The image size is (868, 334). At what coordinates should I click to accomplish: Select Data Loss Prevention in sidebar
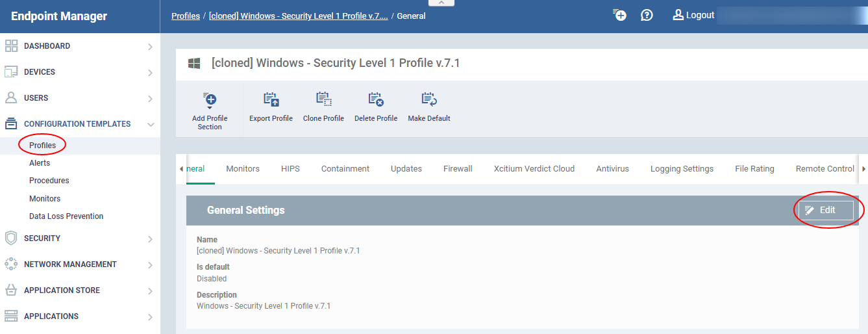[x=66, y=216]
